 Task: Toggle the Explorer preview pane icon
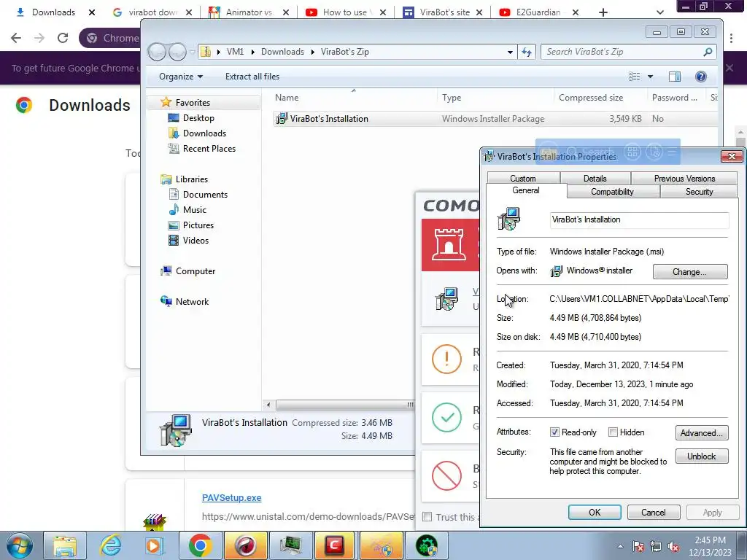675,77
